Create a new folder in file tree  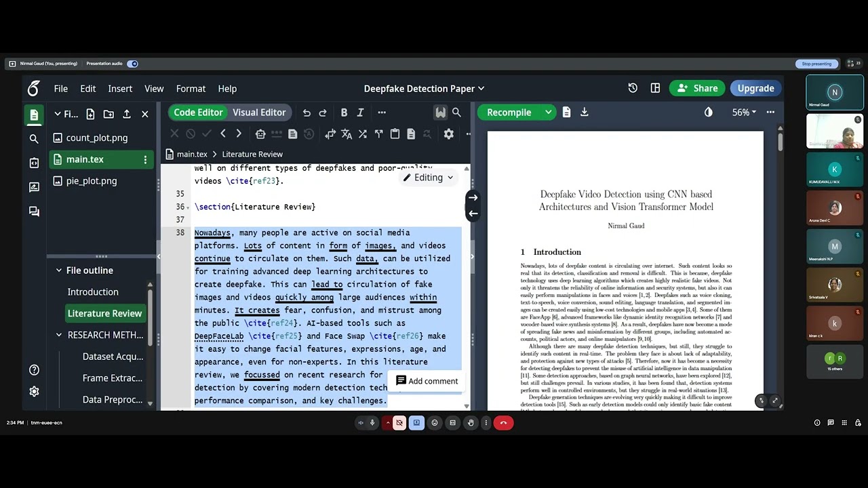(108, 114)
